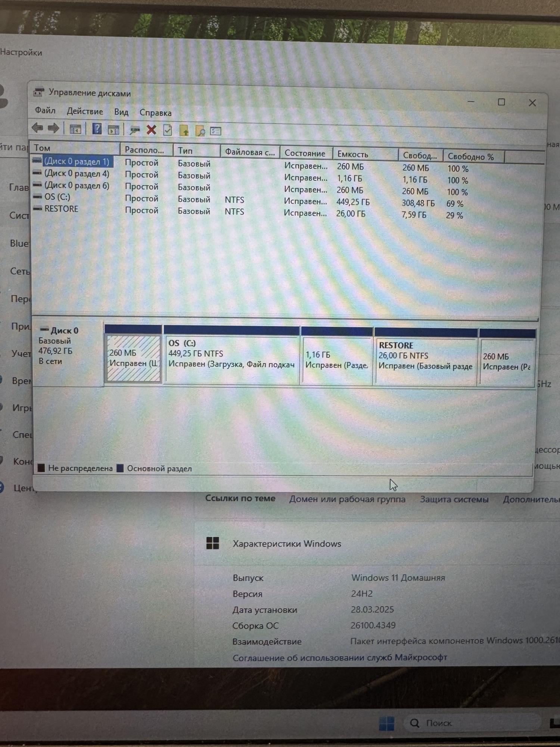The width and height of the screenshot is (560, 747).
Task: Toggle the action pane toolbar icon
Action: (113, 130)
